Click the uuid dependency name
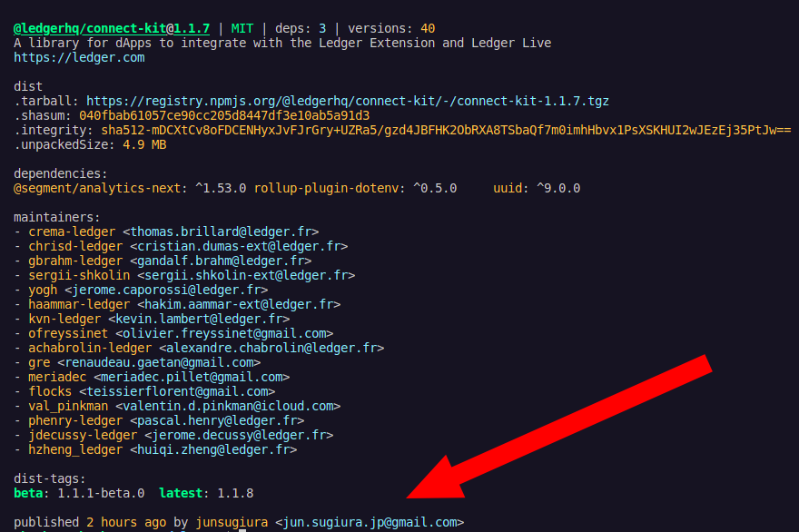 (x=508, y=188)
